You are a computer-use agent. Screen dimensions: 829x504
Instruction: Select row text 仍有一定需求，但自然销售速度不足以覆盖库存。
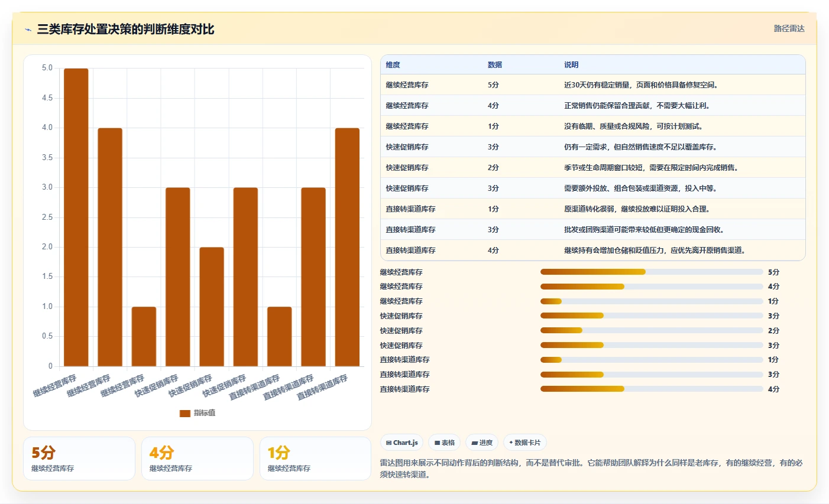[x=642, y=147]
